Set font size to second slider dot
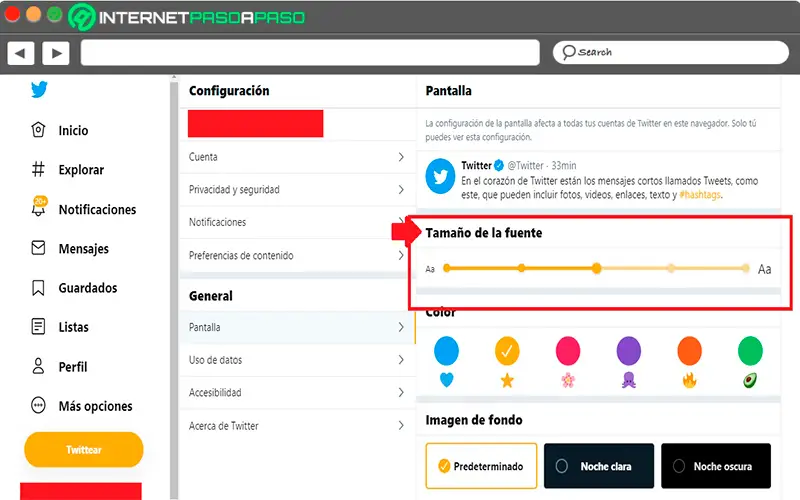This screenshot has height=500, width=800. [x=521, y=268]
